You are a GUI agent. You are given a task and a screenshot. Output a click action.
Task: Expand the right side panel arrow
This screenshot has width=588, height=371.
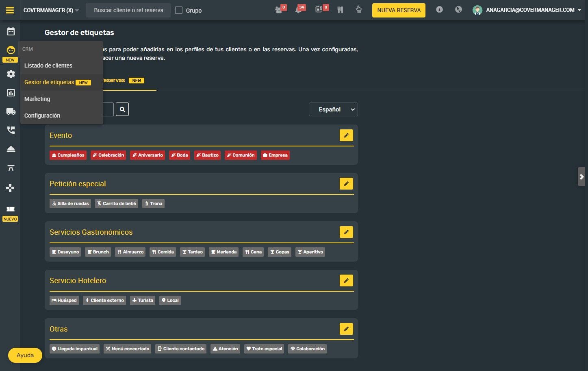tap(581, 177)
